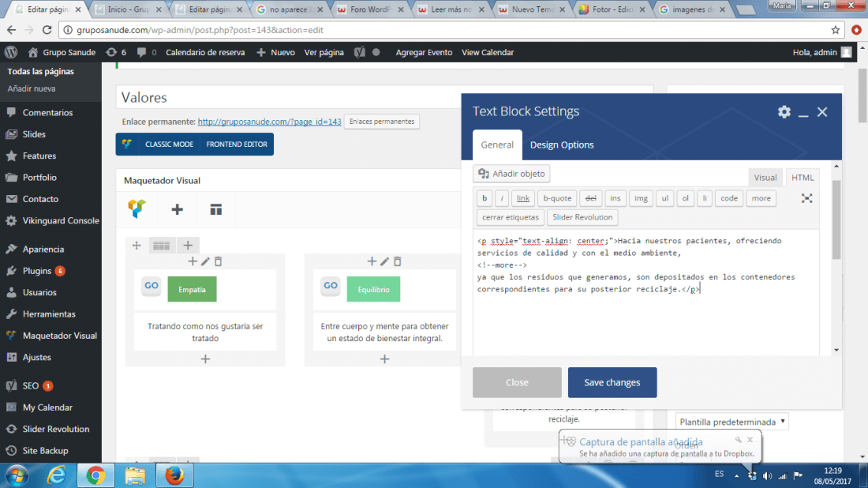868x488 pixels.
Task: Switch to the Inicio - Grupo browser tab
Action: click(129, 9)
